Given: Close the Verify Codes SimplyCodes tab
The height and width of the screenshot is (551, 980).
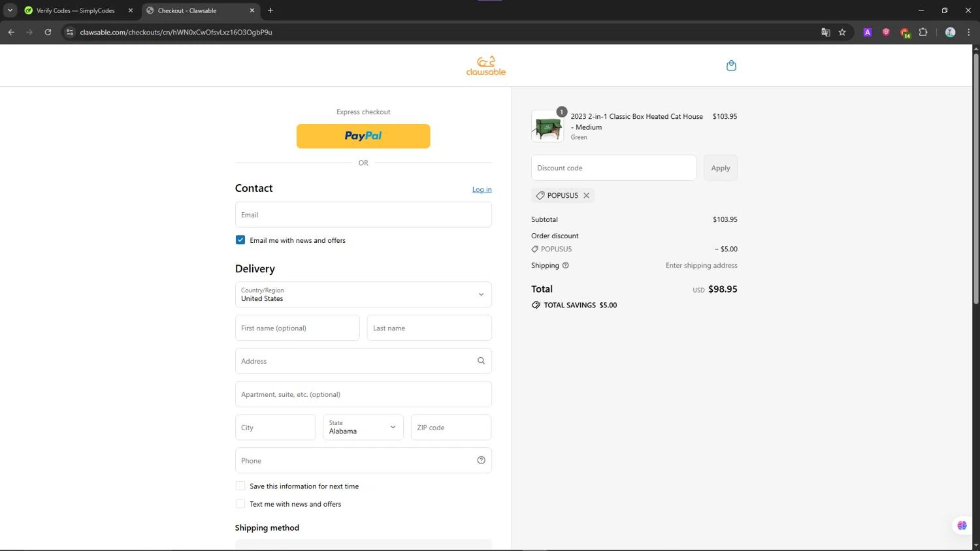Looking at the screenshot, I should coord(131,10).
